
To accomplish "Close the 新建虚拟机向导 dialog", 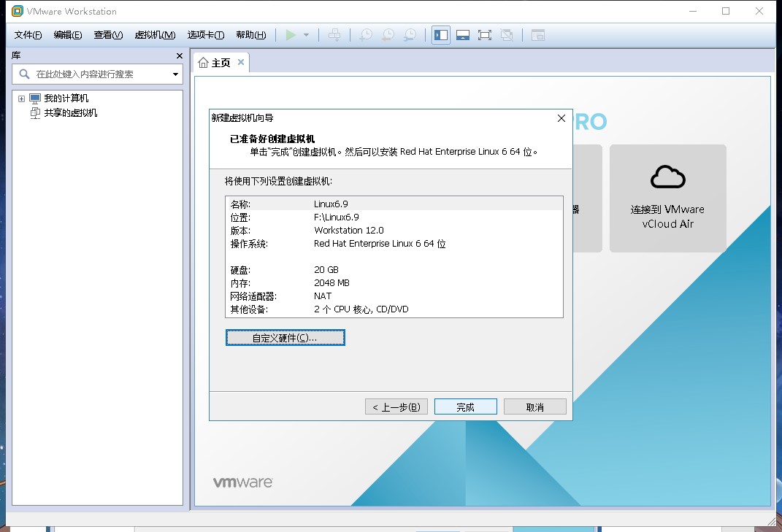I will click(x=561, y=118).
